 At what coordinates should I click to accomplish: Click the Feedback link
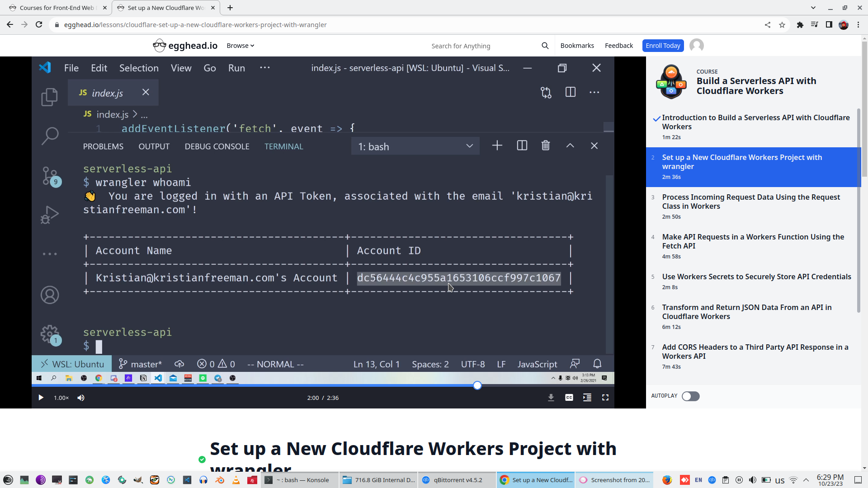[618, 46]
